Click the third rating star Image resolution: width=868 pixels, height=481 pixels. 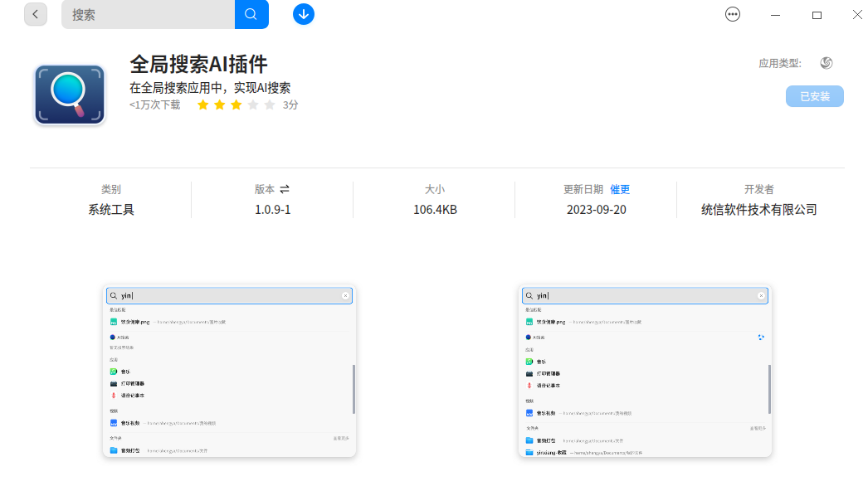237,105
